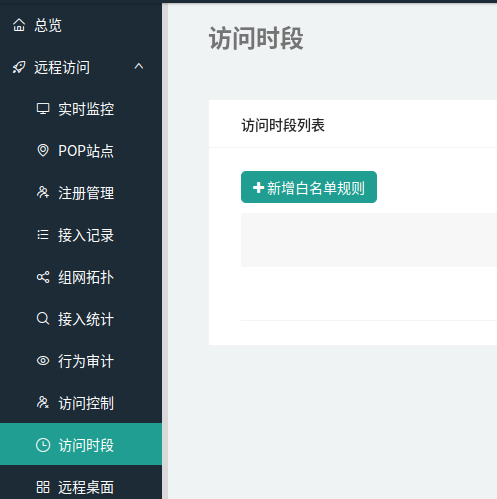
Task: Click the home icon beside 总览
Action: pyautogui.click(x=19, y=25)
